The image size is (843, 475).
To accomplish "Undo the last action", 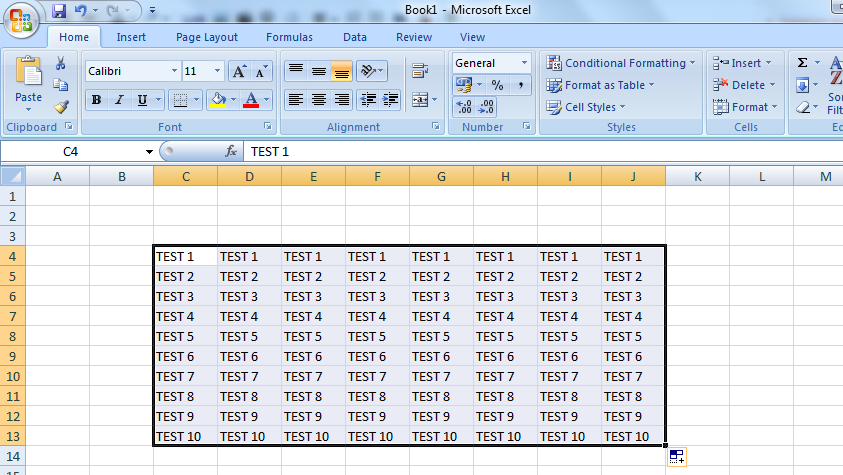I will coord(81,10).
